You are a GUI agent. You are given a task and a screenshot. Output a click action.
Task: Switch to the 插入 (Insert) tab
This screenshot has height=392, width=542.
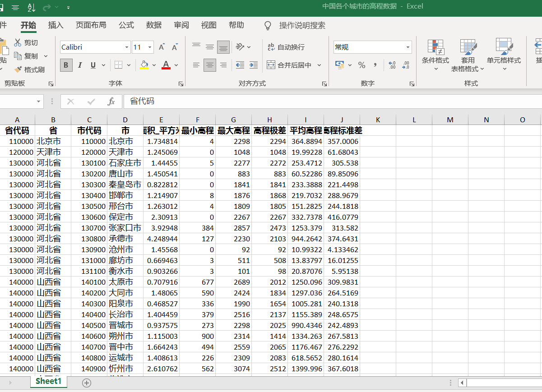[56, 25]
